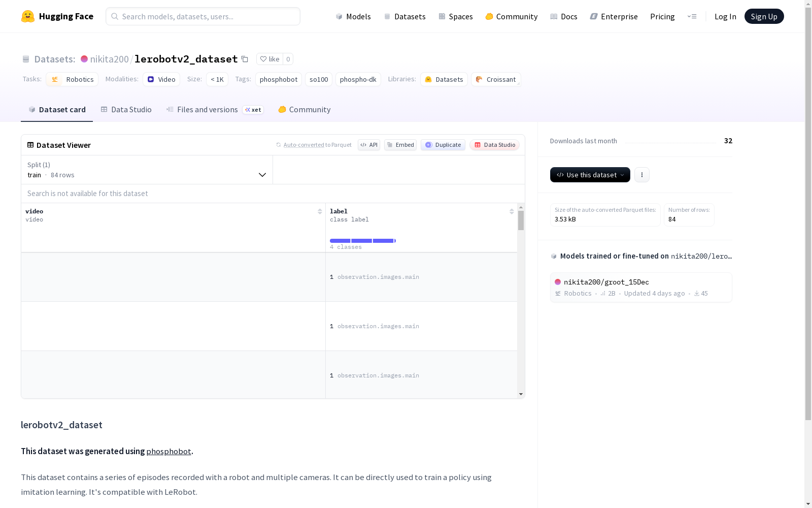Click the < 1K size tag
The image size is (812, 508).
tap(217, 79)
